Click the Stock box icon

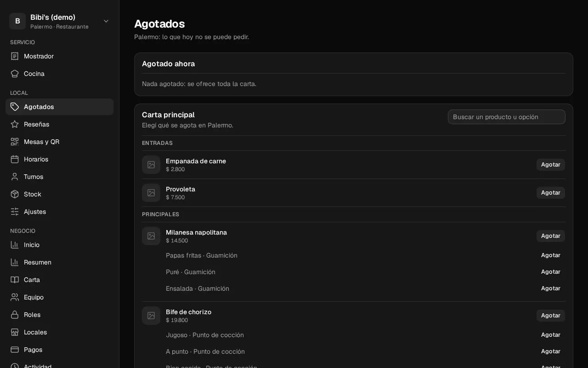[15, 194]
